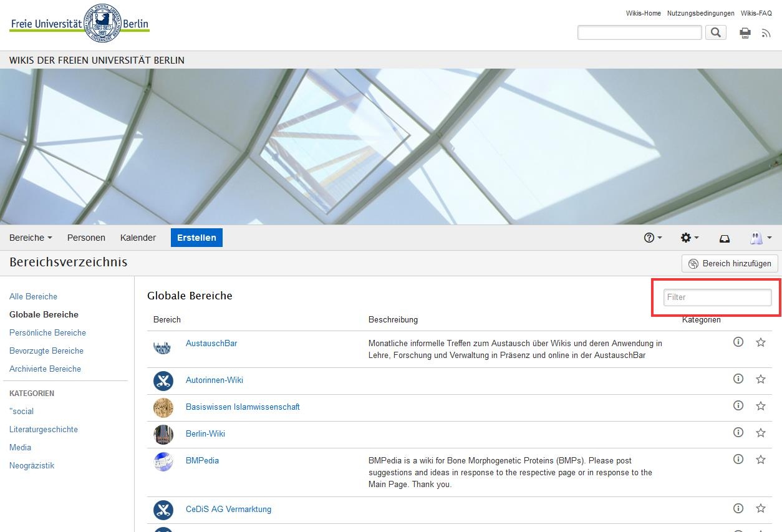Click the Autorinnen-Wiki space logo
The width and height of the screenshot is (782, 532).
[163, 380]
